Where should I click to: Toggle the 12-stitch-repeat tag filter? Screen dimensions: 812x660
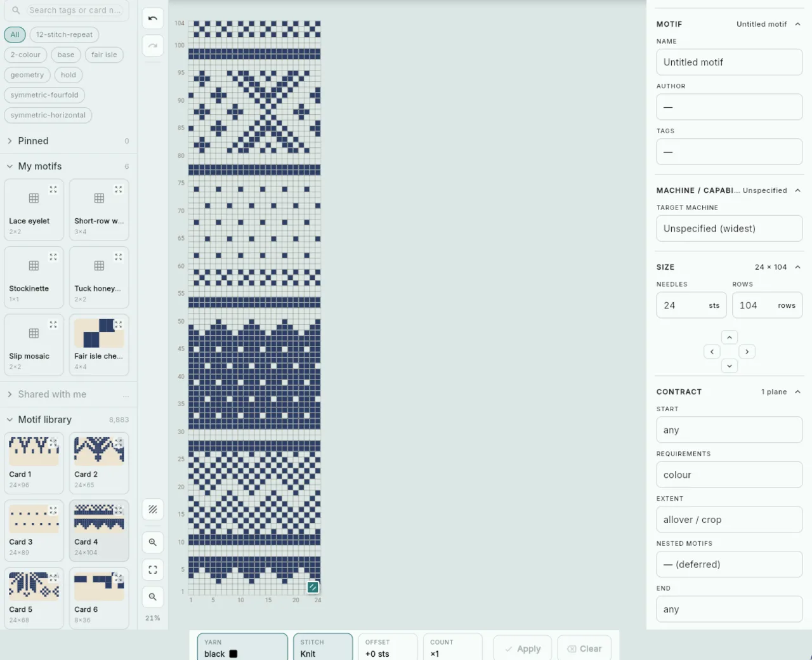64,34
